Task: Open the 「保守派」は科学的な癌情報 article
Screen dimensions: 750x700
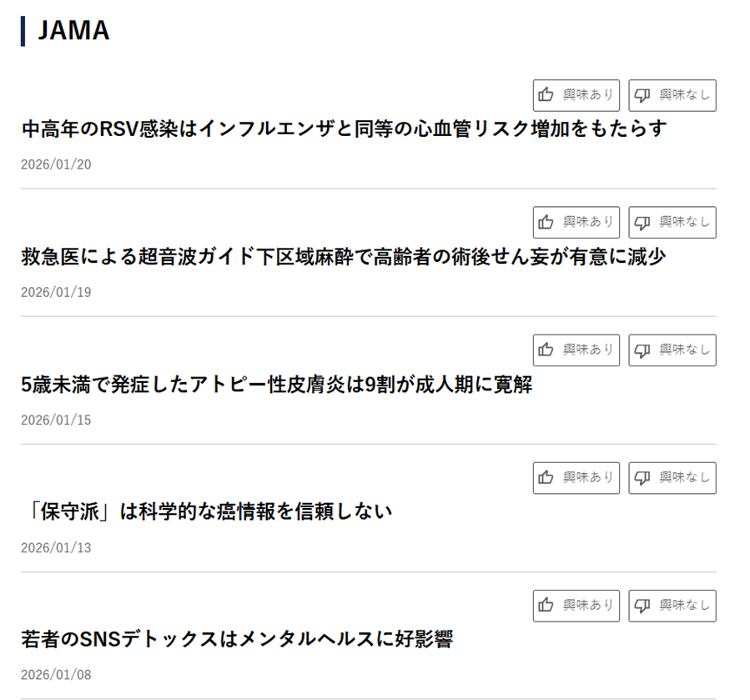Action: 206,511
